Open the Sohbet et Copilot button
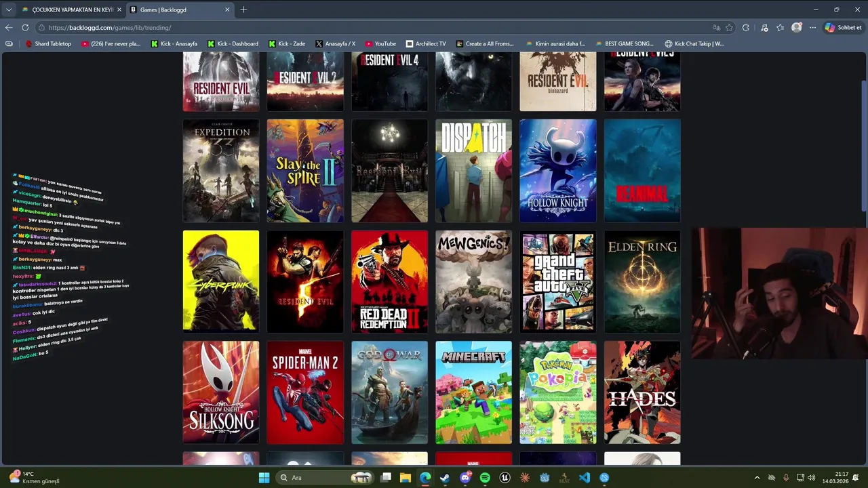Screen dimensions: 868x488 click(843, 28)
